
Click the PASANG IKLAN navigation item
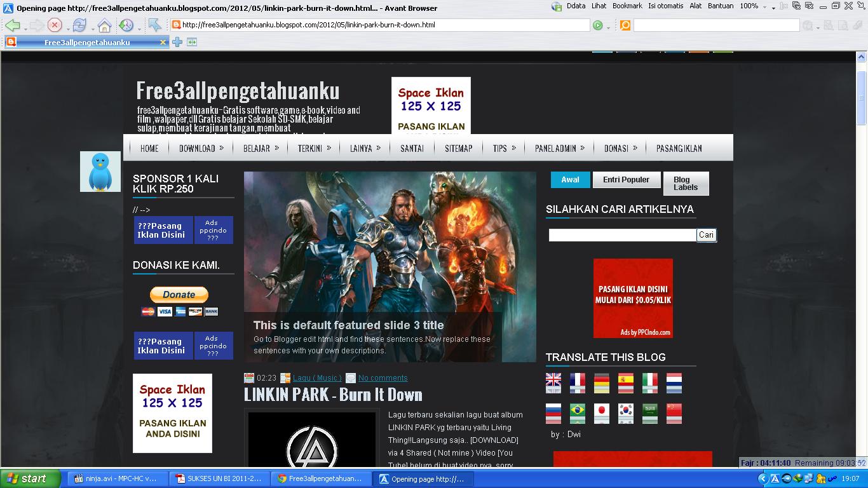(x=679, y=148)
